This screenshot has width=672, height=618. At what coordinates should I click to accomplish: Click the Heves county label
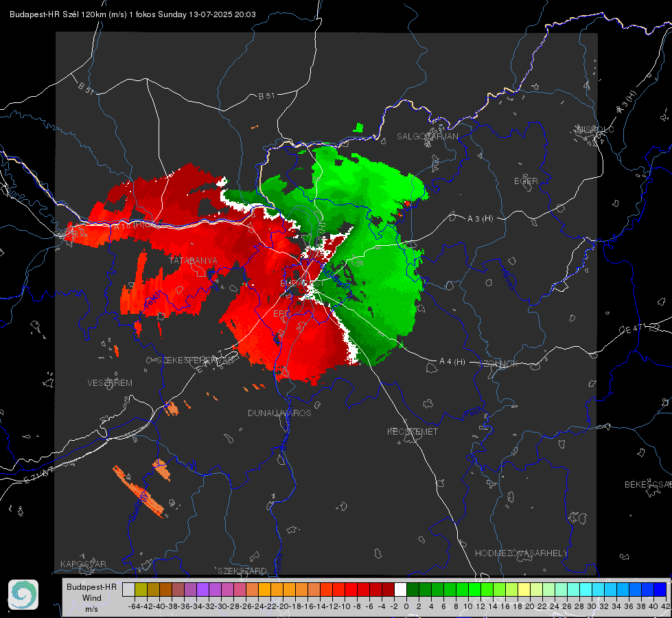coord(508,278)
